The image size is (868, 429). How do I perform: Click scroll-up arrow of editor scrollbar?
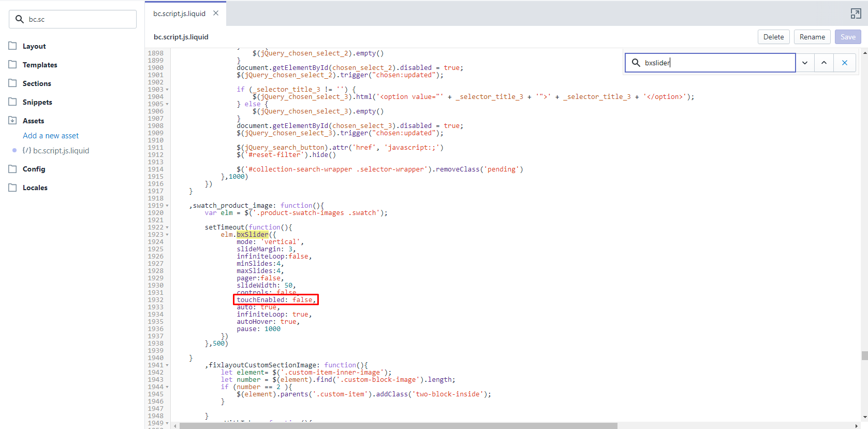pyautogui.click(x=864, y=53)
